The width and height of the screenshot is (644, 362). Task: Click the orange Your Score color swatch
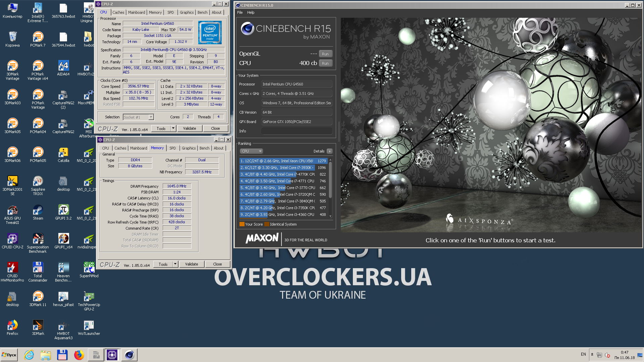[x=242, y=224]
